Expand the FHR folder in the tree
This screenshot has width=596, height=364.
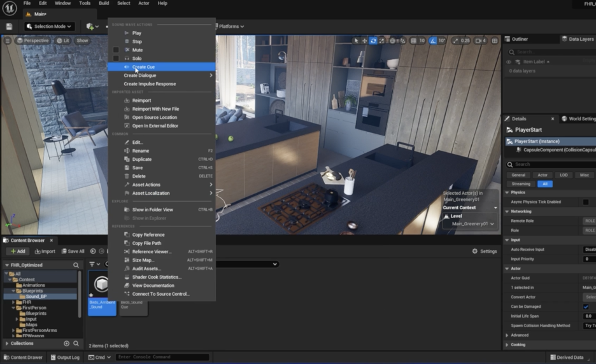click(13, 302)
